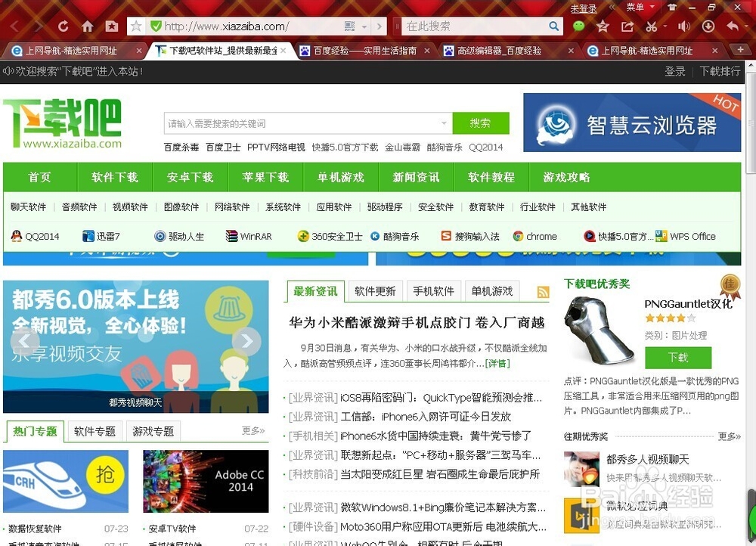Mute the browser with the speaker icon

coord(683,26)
